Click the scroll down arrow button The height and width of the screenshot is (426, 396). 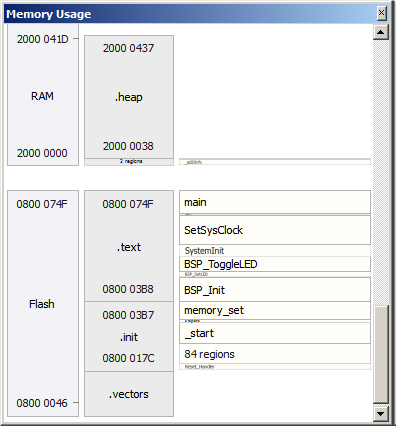[380, 414]
